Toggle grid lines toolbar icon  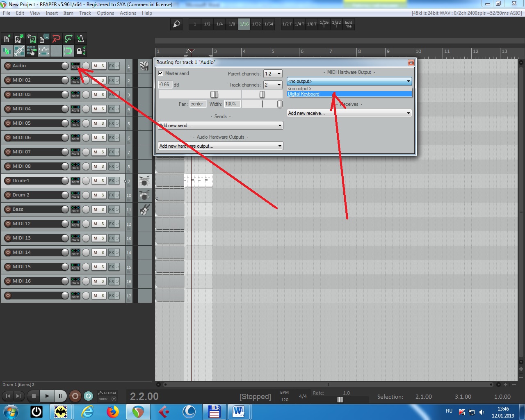tap(56, 51)
